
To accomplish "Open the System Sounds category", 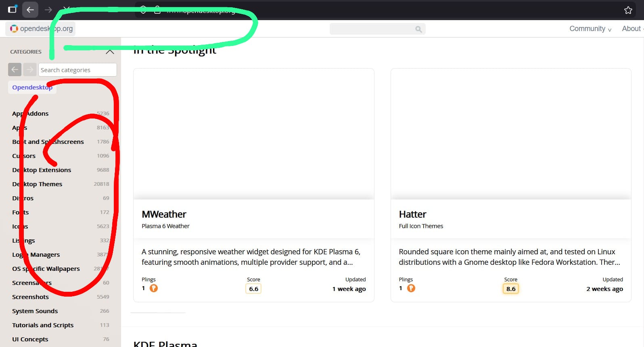I will [35, 311].
